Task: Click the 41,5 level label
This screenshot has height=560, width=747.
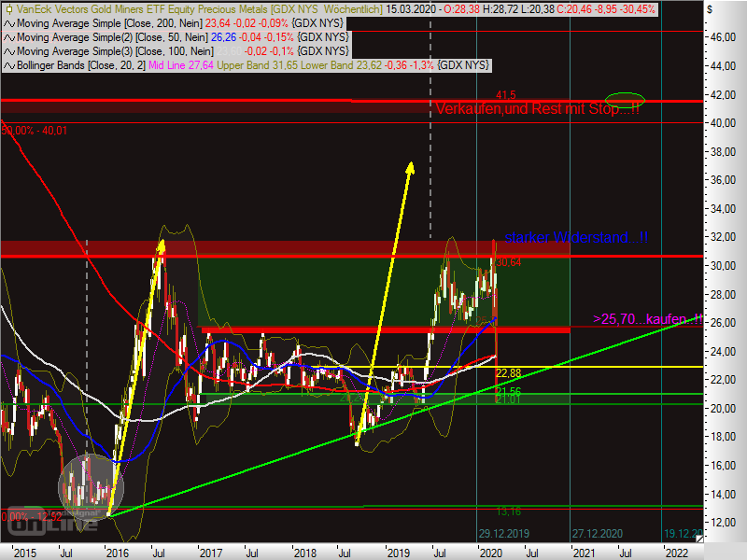Action: (x=506, y=95)
